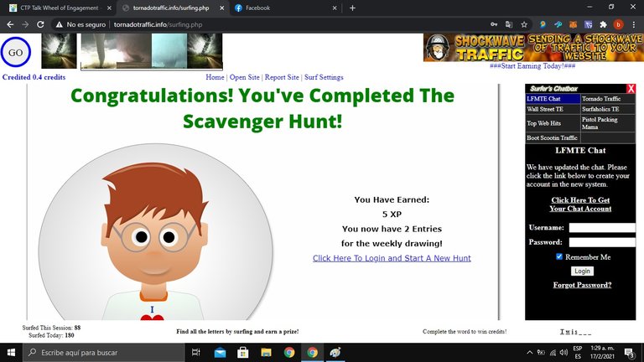Click the network Wi-Fi tray icon

coord(553,353)
